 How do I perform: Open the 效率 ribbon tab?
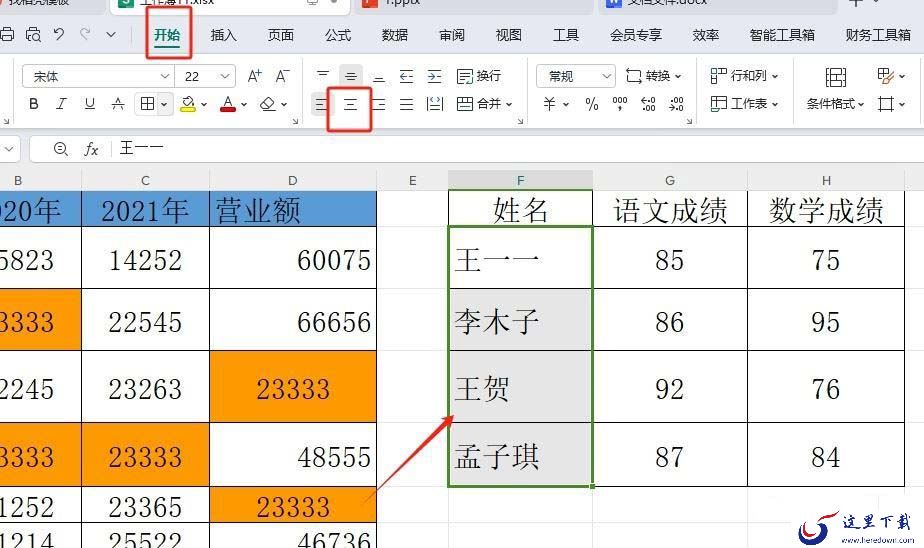706,35
